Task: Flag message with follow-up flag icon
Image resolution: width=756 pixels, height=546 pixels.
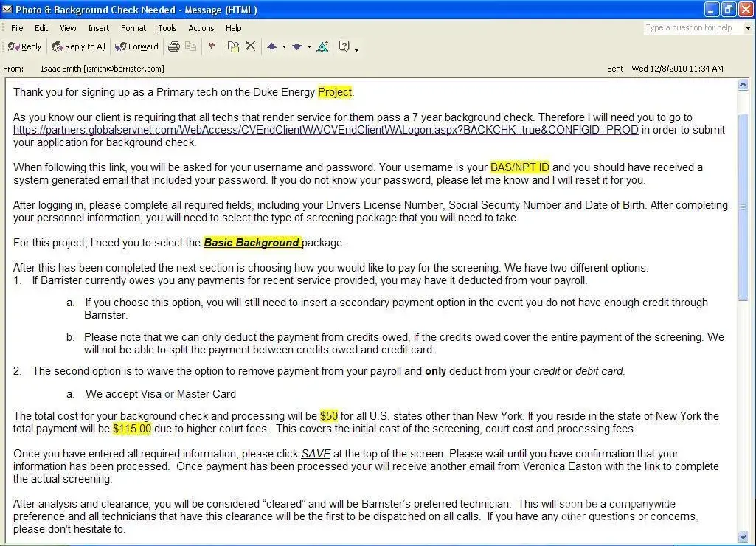Action: [212, 46]
